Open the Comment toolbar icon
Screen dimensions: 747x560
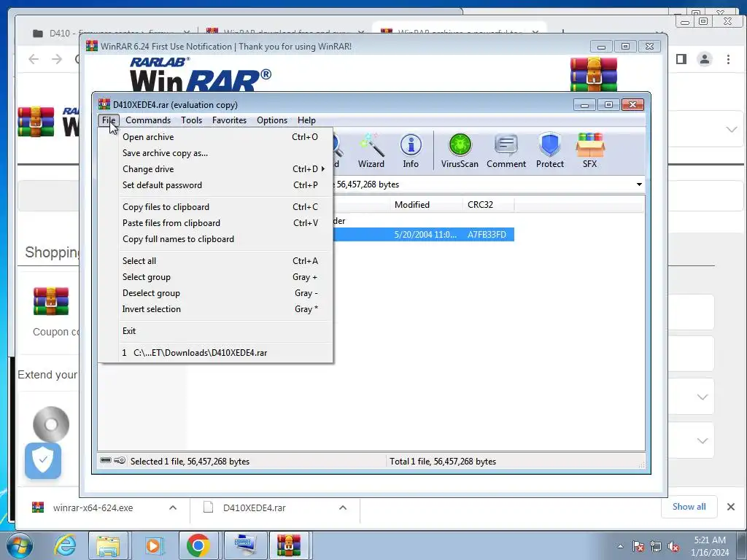tap(506, 150)
